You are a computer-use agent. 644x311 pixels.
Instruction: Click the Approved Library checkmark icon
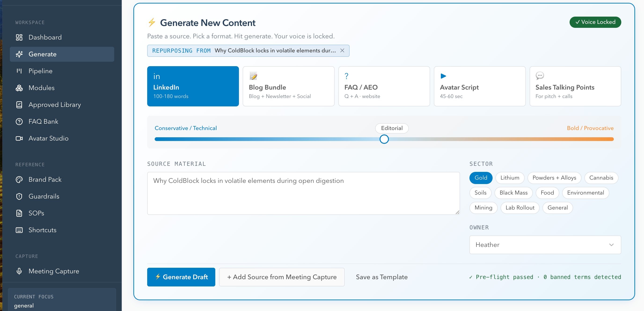(x=19, y=105)
